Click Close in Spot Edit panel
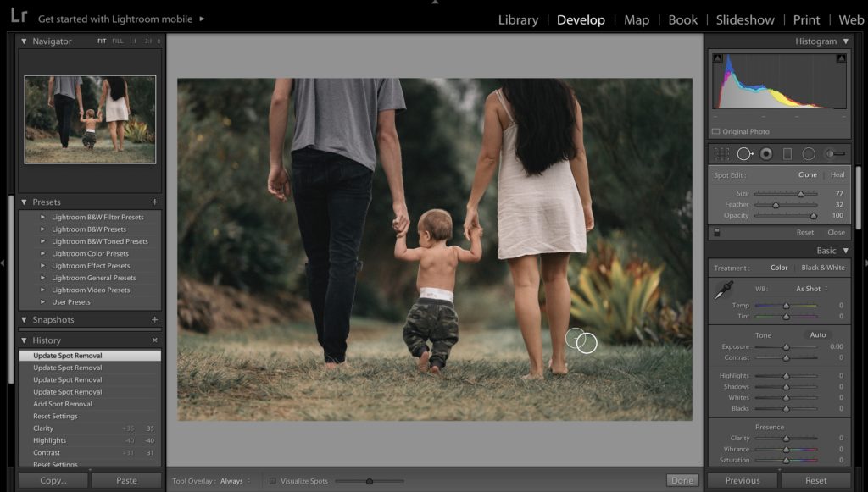Image resolution: width=868 pixels, height=492 pixels. [x=836, y=232]
